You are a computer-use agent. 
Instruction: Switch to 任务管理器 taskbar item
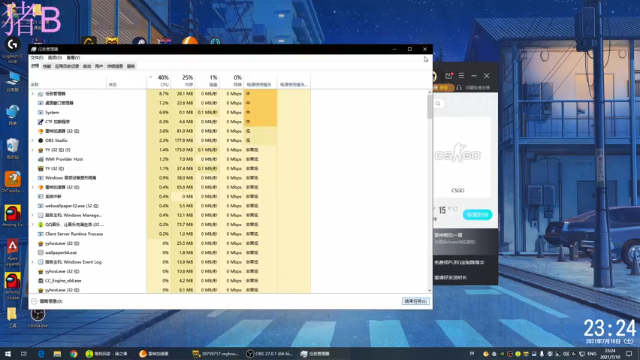click(315, 354)
